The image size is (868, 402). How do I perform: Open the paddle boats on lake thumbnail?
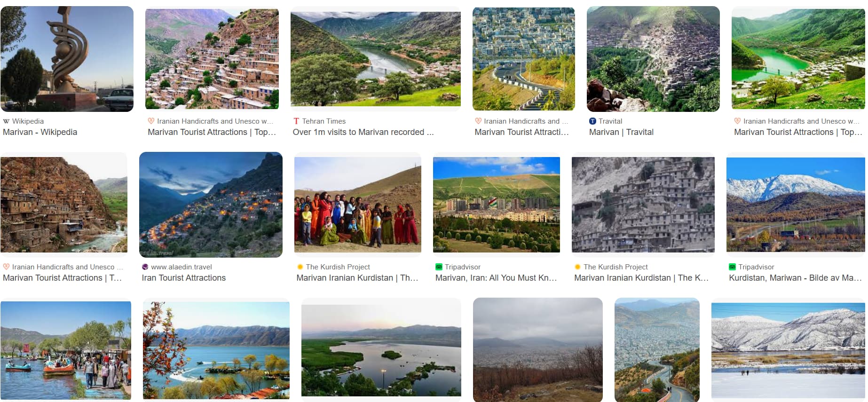(x=66, y=350)
